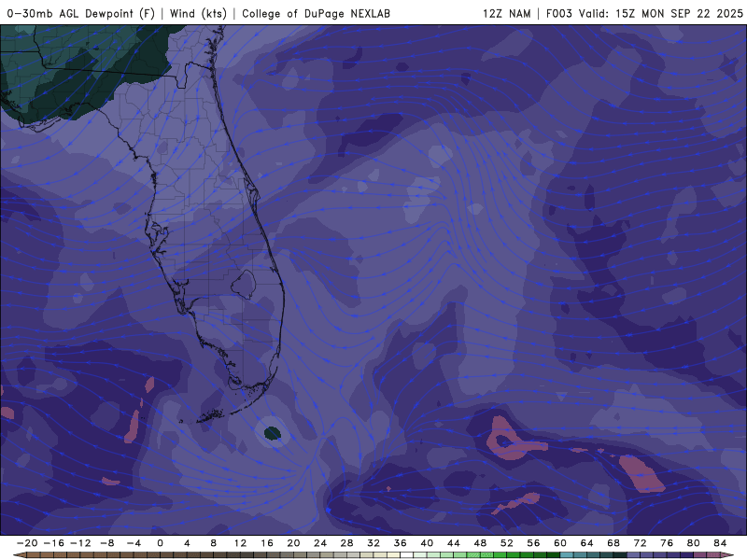
Task: Click the -4 label on the color scale
Action: pyautogui.click(x=134, y=543)
